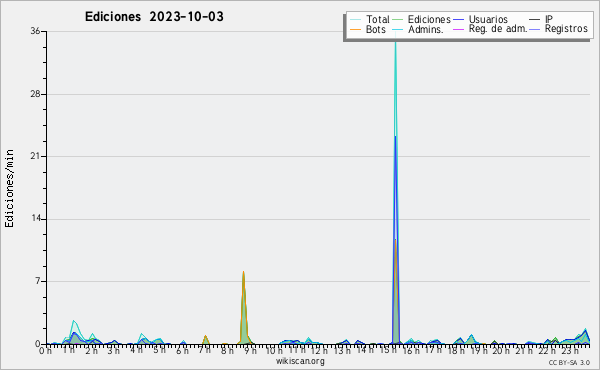Click the '2 h' x-axis label
Screen dimensions: 600x370
(x=91, y=350)
